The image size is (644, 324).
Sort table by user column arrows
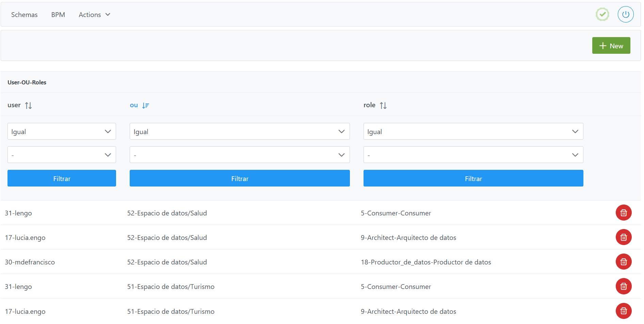tap(29, 106)
